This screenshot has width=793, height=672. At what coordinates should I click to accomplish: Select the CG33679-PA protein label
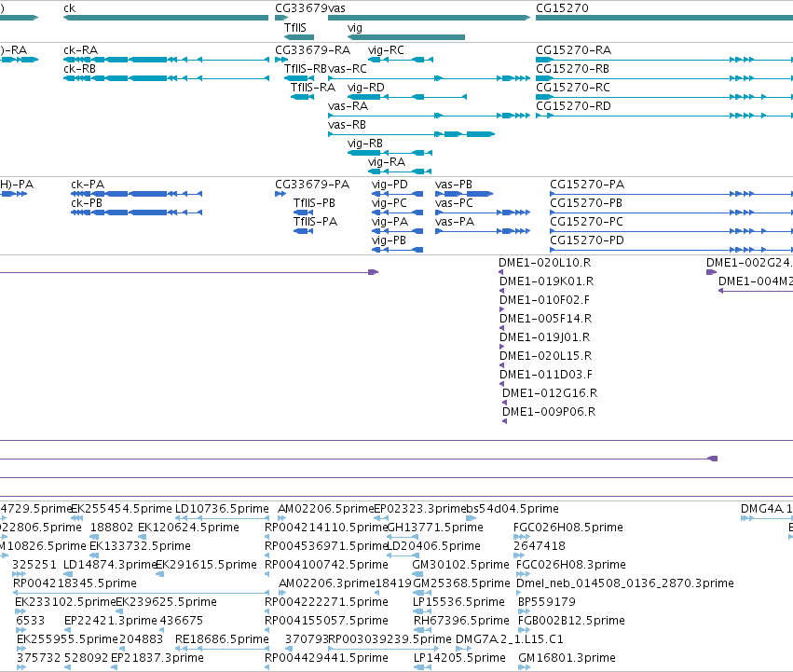coord(312,185)
